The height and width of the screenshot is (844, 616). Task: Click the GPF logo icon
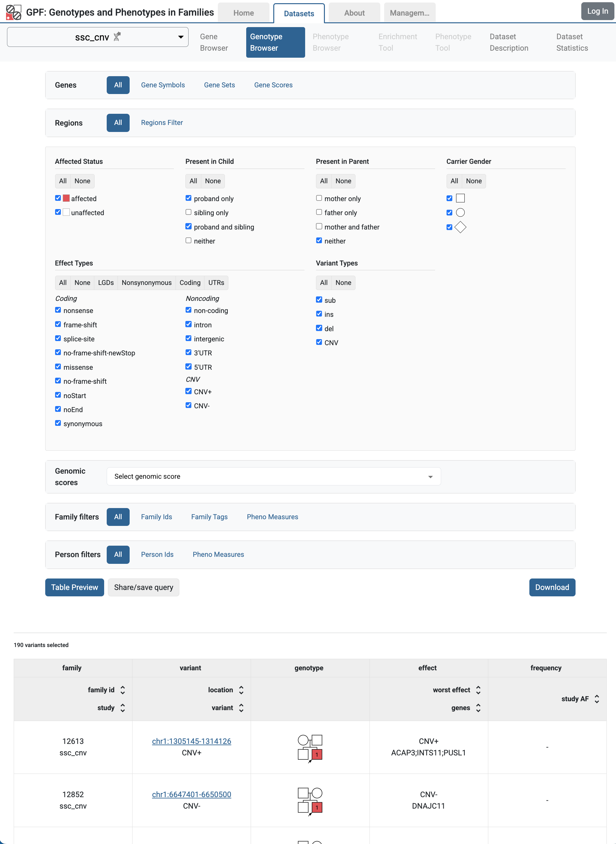click(13, 12)
